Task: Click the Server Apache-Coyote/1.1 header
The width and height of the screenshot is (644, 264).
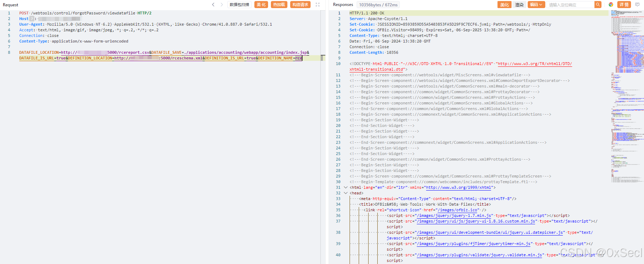Action: 378,19
